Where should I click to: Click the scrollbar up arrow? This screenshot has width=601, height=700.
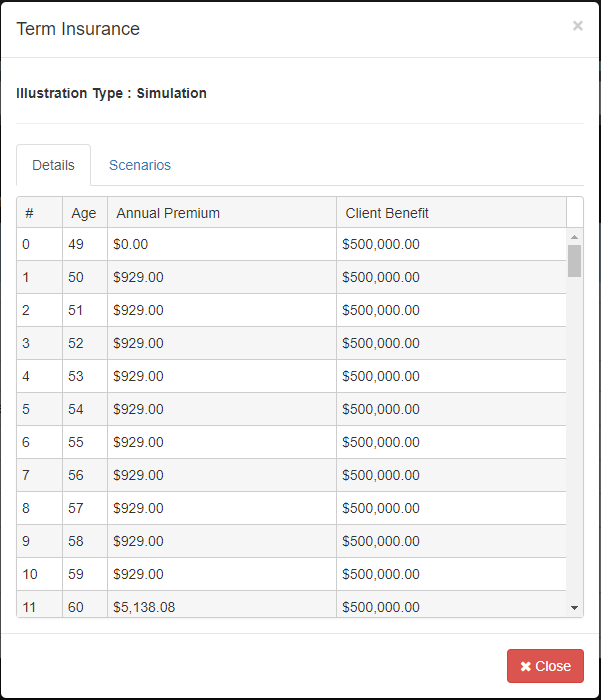(574, 237)
